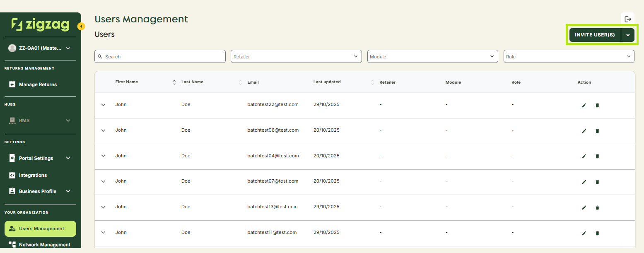Screen dimensions: 644x253
Task: Click the Integrations code icon
Action: point(12,175)
